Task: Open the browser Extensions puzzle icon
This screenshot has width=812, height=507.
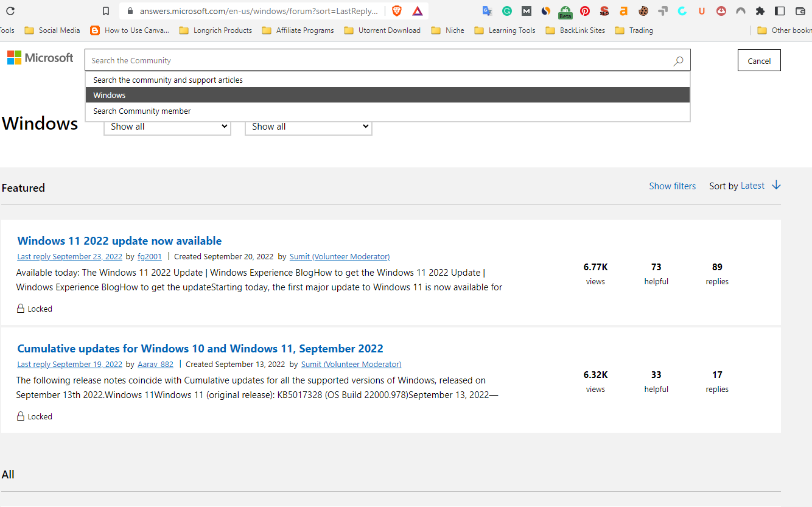Action: [x=760, y=11]
